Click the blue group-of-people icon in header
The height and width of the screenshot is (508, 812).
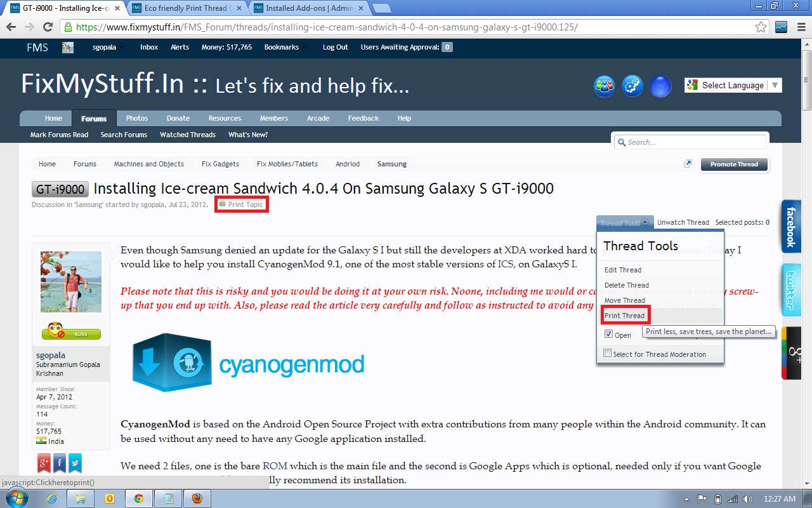pyautogui.click(x=604, y=86)
